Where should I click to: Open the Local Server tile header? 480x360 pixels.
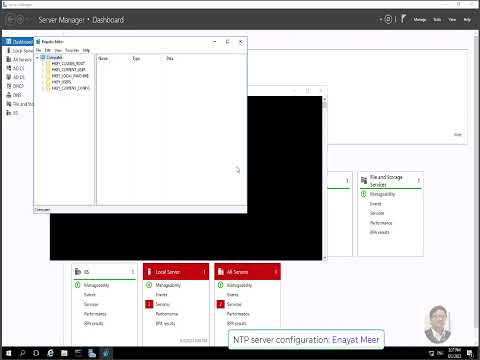pos(176,272)
